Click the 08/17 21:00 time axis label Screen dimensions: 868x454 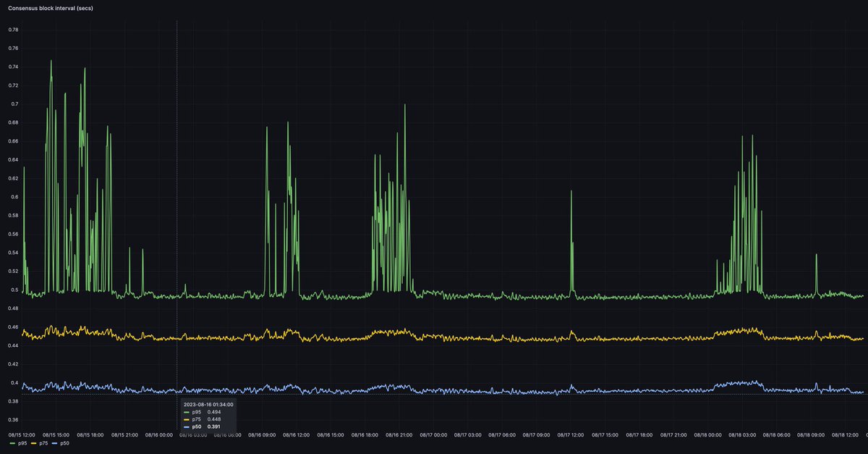673,434
